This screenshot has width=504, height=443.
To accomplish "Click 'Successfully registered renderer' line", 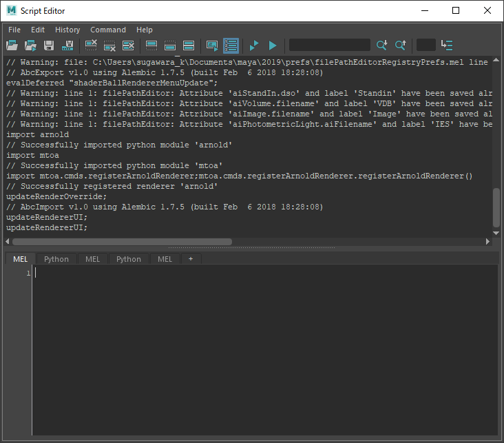I will 112,186.
